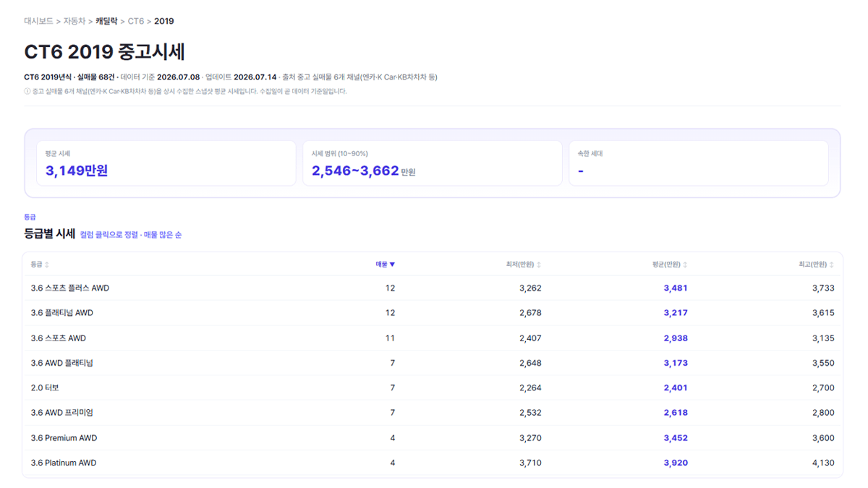This screenshot has width=868, height=488.
Task: Click minimum price 2,407
Action: [x=530, y=338]
